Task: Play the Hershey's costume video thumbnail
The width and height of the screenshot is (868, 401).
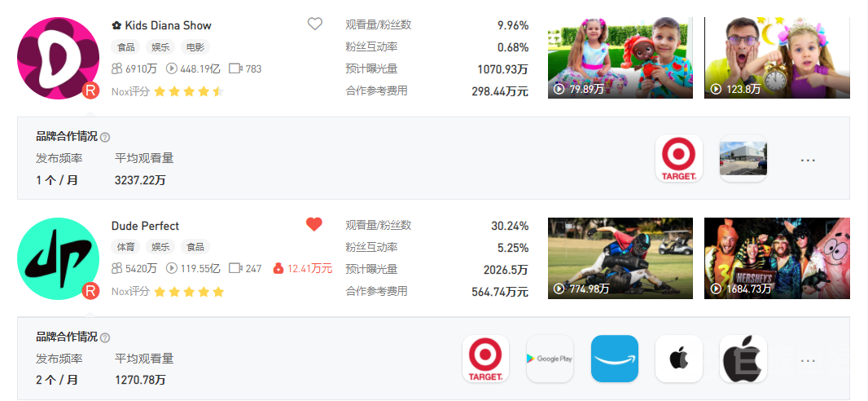Action: [x=776, y=258]
